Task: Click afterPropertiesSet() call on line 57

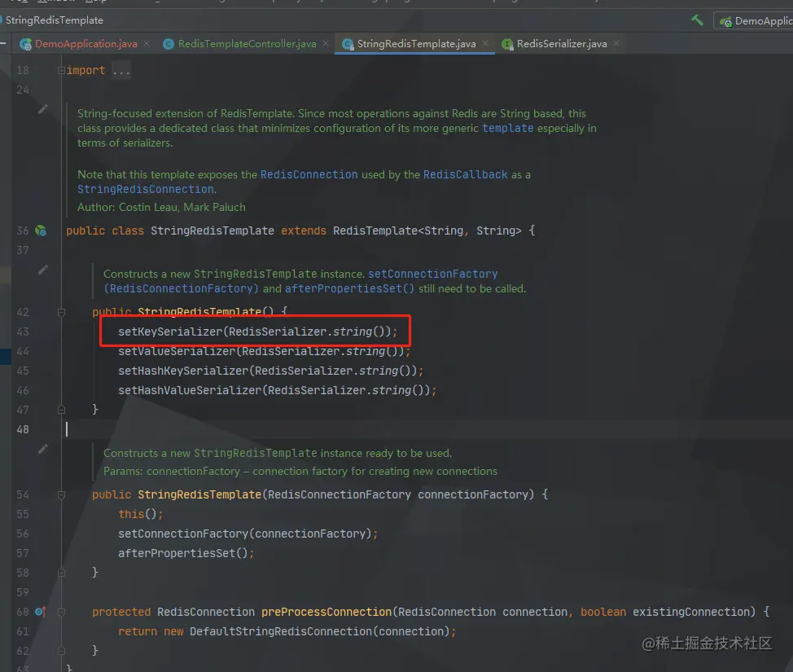Action: [186, 553]
